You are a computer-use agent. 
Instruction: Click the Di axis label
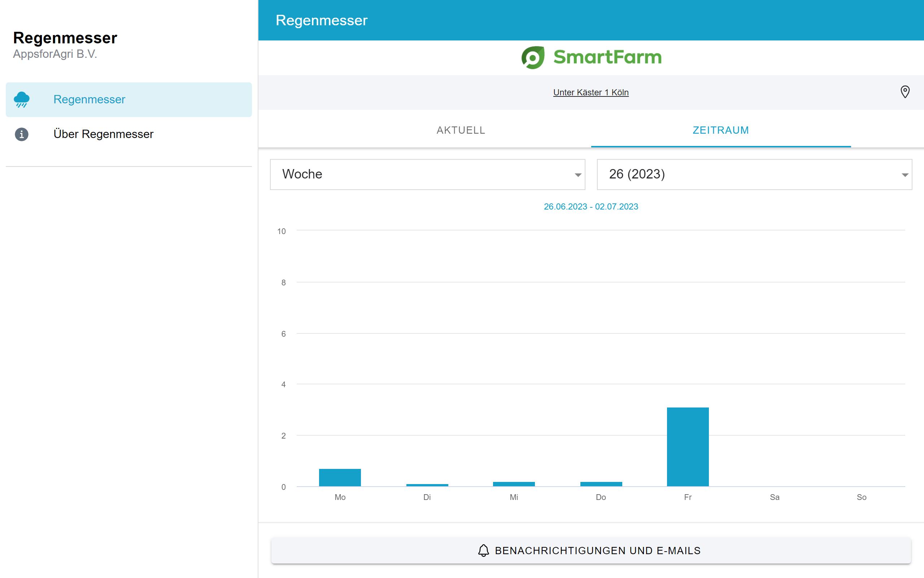[427, 497]
